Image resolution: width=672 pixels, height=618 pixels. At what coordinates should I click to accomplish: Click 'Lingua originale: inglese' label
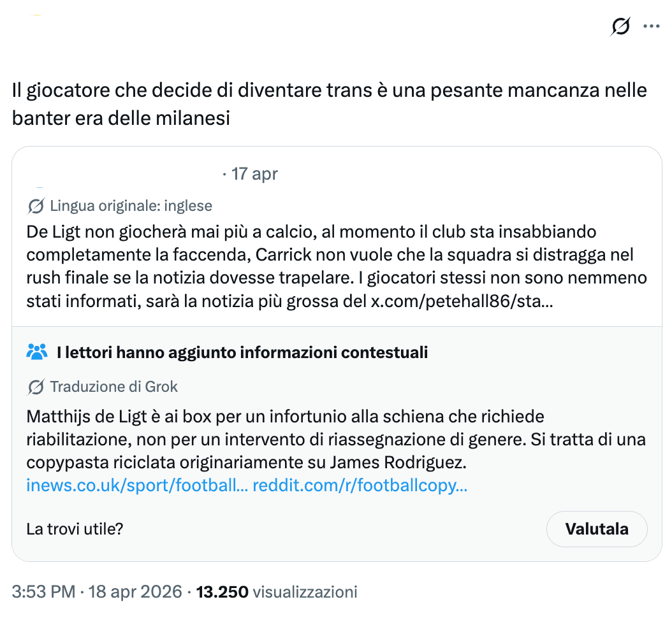click(131, 206)
